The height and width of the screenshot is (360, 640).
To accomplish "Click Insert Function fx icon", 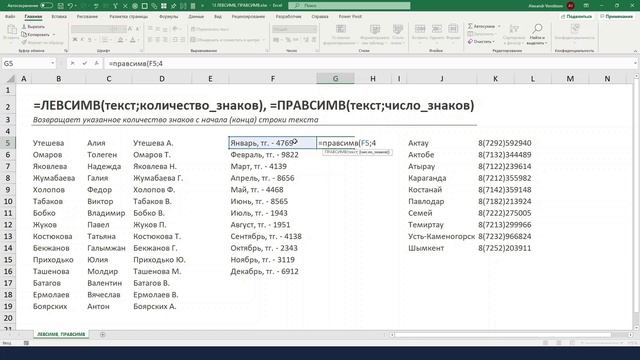I will point(96,64).
